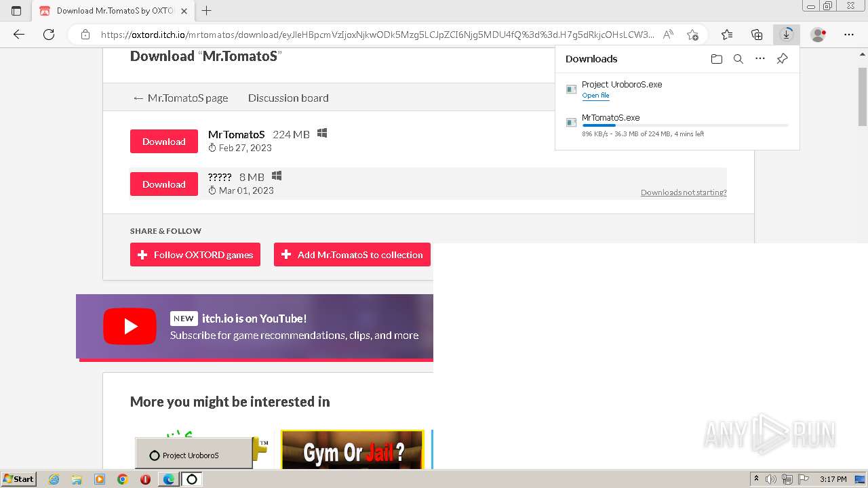Open the network tray icon

787,479
